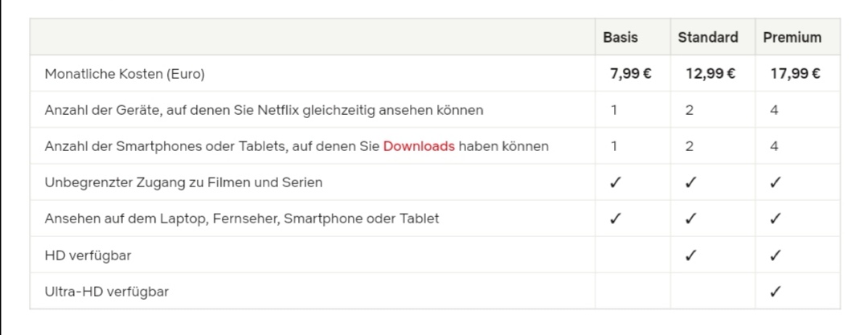The width and height of the screenshot is (868, 335).
Task: Click the HD verfügbar checkmark under Premium
Action: click(775, 255)
